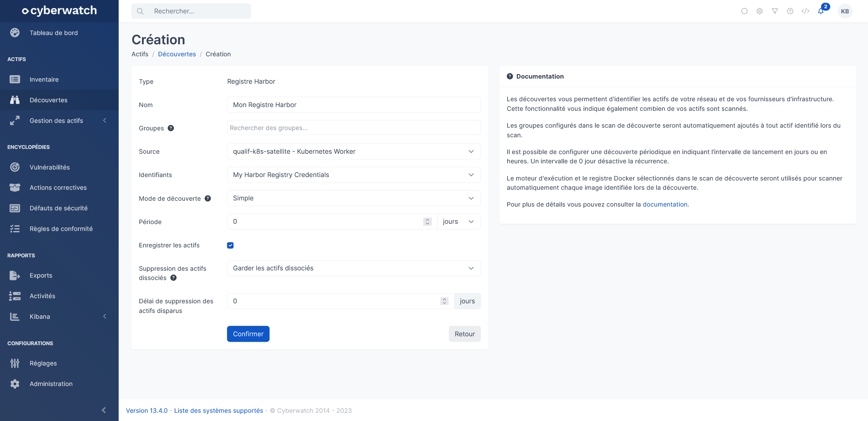The height and width of the screenshot is (421, 868).
Task: Click the Exports file icon
Action: pos(15,275)
